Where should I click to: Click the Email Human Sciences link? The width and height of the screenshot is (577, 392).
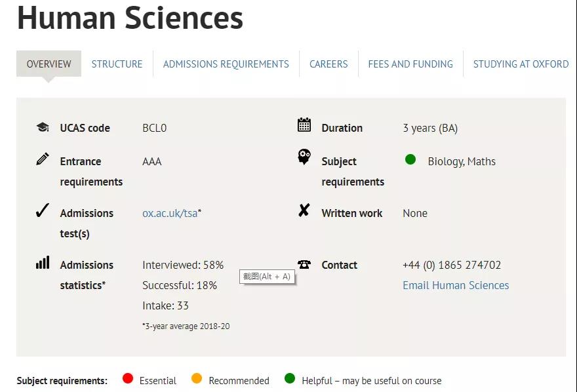pyautogui.click(x=456, y=285)
